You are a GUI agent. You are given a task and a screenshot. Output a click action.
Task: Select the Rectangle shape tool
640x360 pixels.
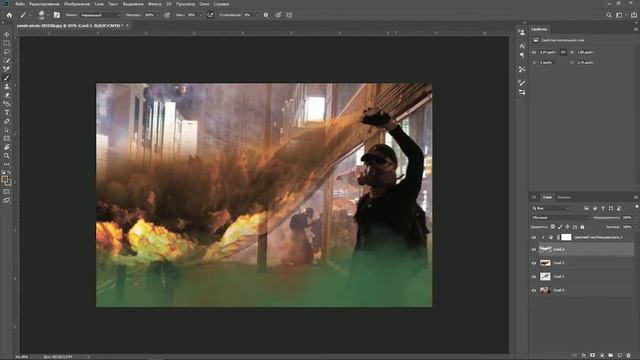click(x=7, y=139)
